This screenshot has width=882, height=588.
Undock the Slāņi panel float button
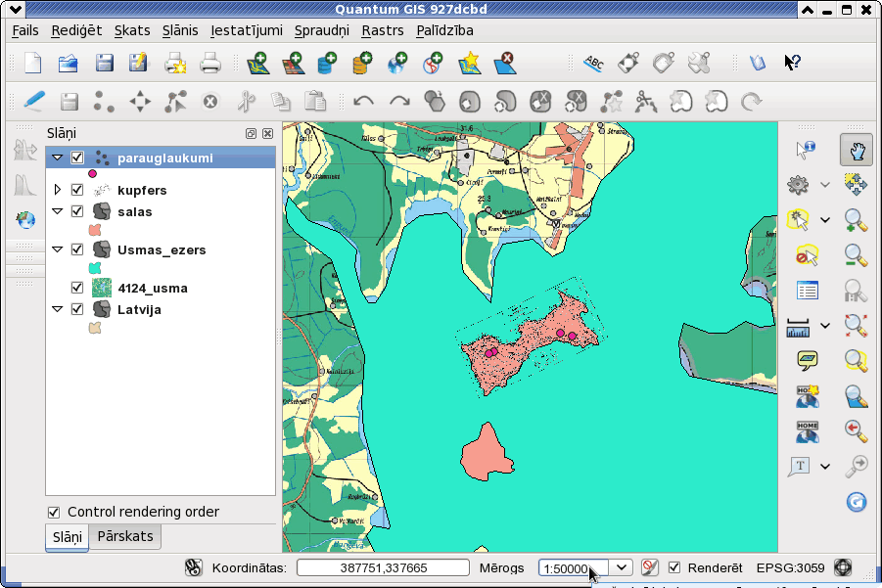click(x=251, y=133)
